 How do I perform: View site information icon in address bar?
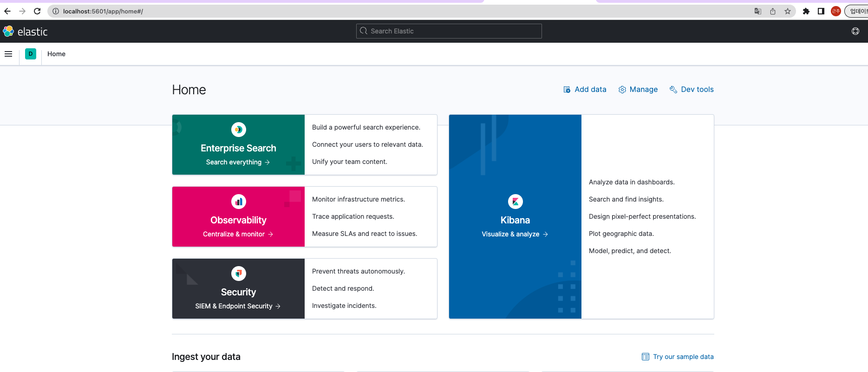[x=56, y=11]
